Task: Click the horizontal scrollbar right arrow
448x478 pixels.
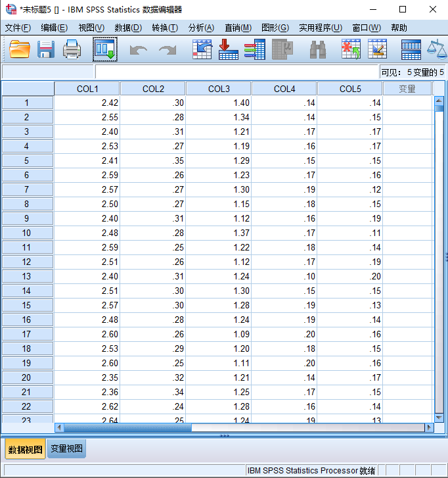Action: (429, 427)
